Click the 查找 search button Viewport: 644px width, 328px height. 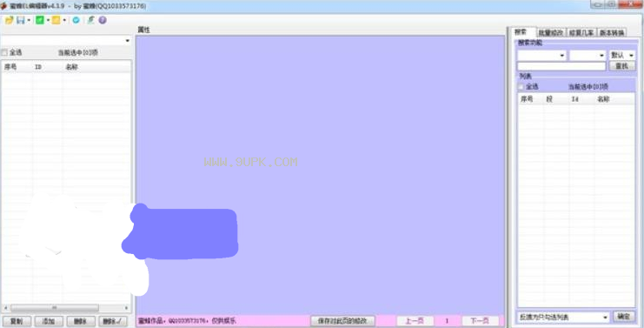click(x=621, y=66)
